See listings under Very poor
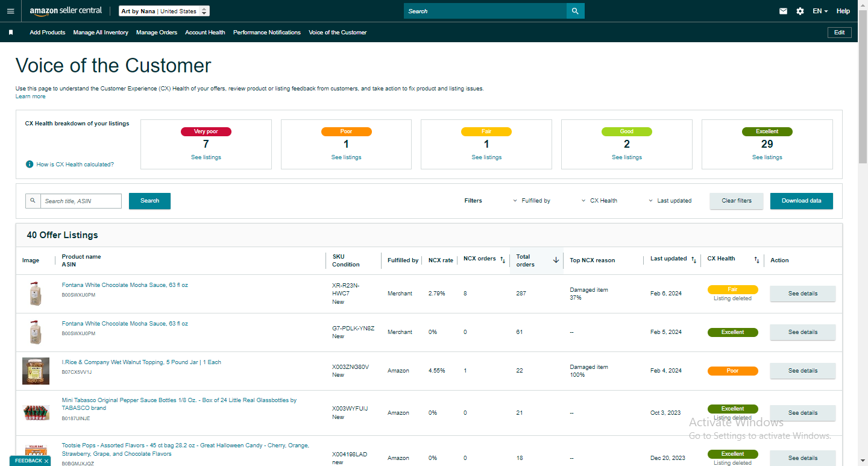 [206, 157]
